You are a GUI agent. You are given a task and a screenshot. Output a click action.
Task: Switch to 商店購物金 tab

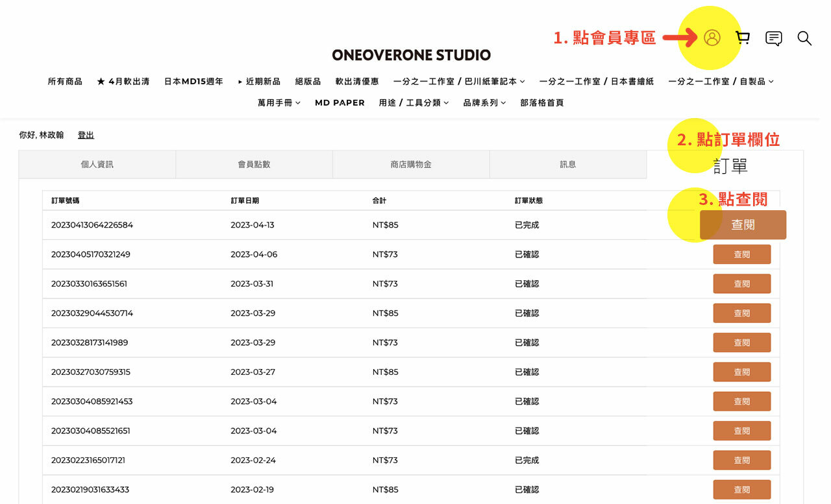click(x=411, y=165)
